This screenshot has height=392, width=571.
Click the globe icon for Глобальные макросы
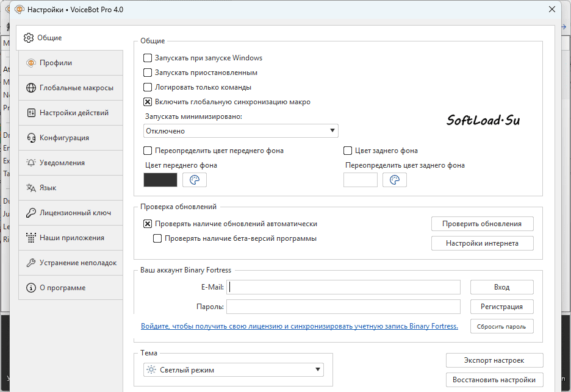click(31, 88)
